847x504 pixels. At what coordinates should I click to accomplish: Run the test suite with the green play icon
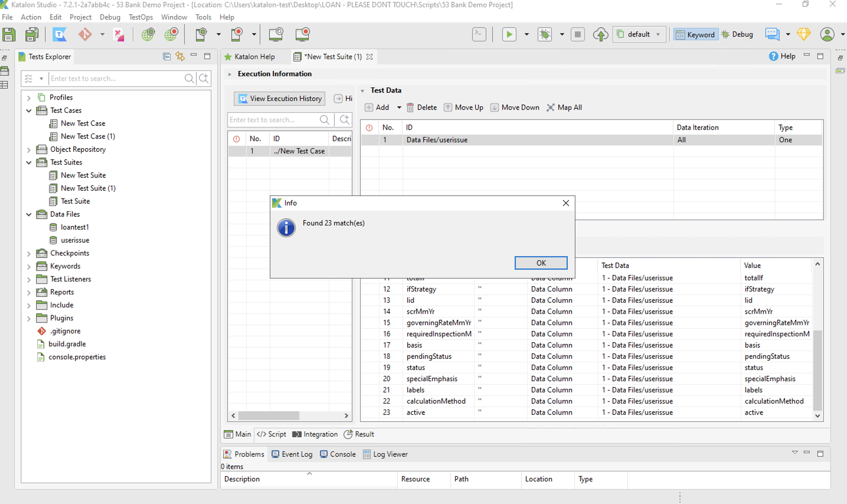509,34
